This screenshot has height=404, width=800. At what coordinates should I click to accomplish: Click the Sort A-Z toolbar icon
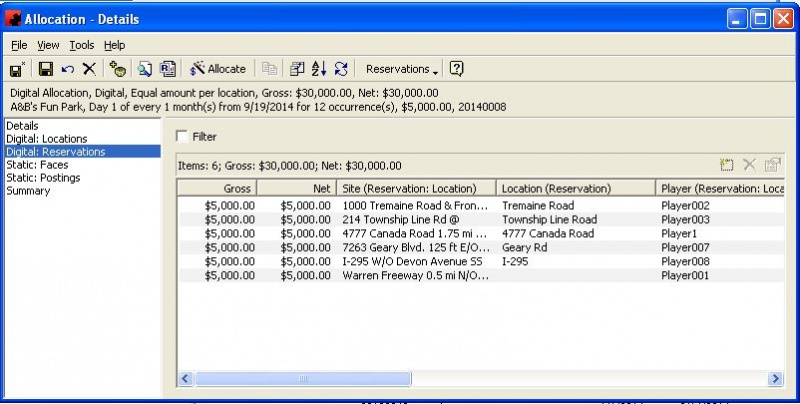[319, 69]
